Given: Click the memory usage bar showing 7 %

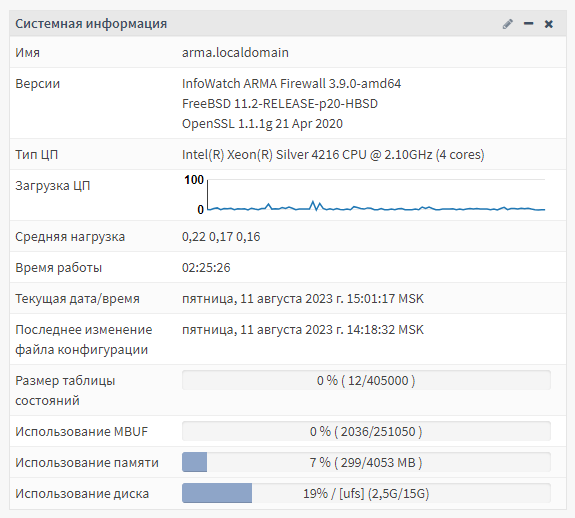Looking at the screenshot, I should click(366, 462).
